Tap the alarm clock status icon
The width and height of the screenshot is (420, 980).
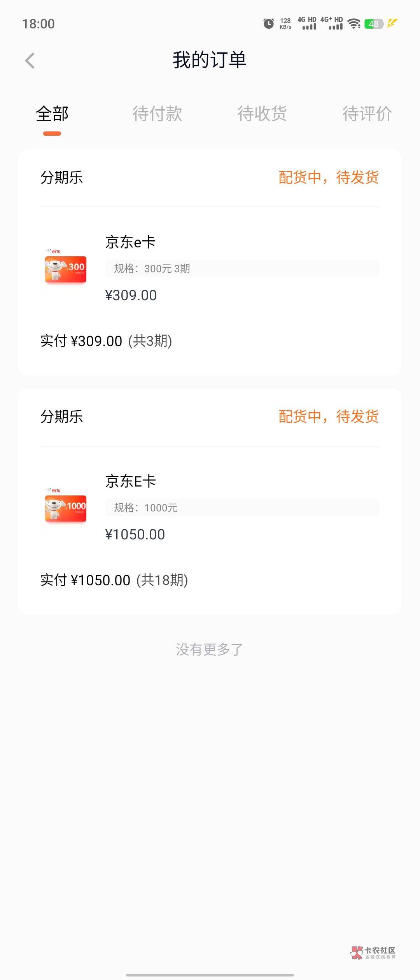(268, 24)
